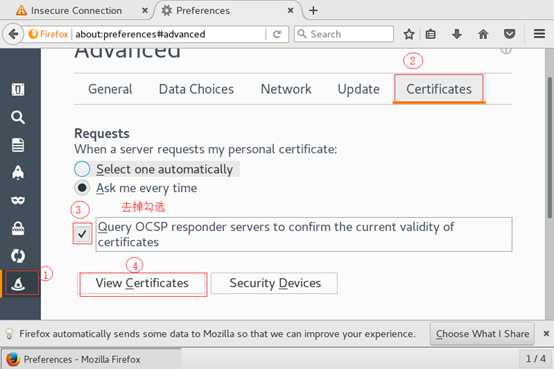Image resolution: width=554 pixels, height=369 pixels.
Task: Select the 'Ask me every time' radio button
Action: point(82,188)
